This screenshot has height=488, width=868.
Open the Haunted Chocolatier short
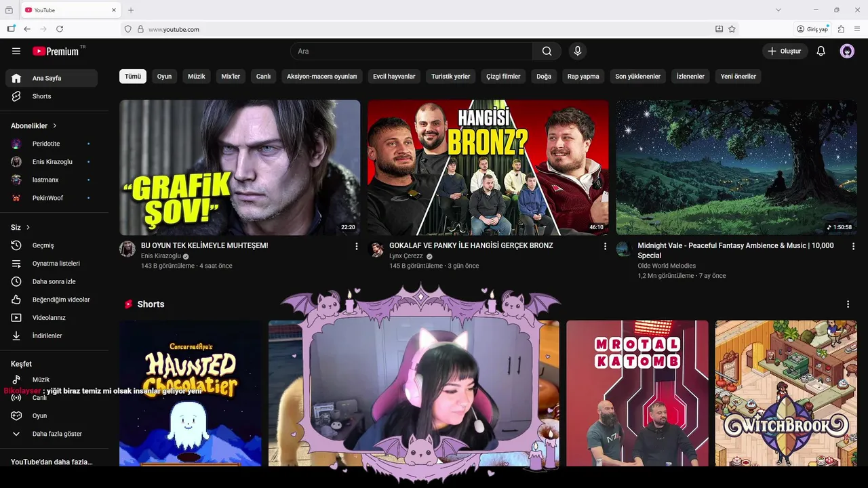tap(191, 393)
